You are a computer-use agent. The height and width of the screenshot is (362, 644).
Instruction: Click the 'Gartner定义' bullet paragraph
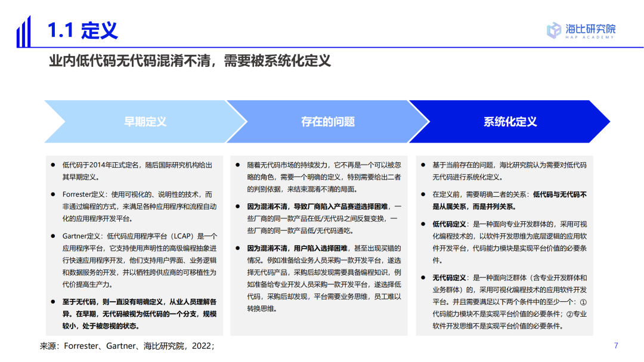[140, 260]
